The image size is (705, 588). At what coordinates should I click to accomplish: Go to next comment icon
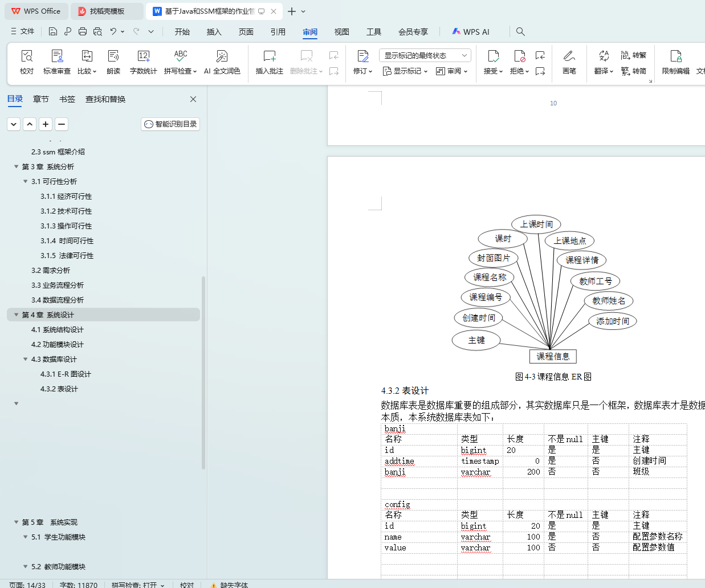334,71
